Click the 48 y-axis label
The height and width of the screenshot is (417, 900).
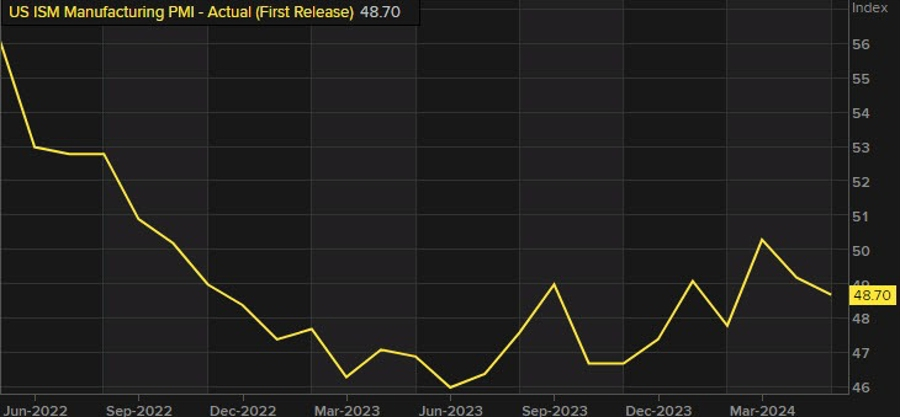(861, 318)
